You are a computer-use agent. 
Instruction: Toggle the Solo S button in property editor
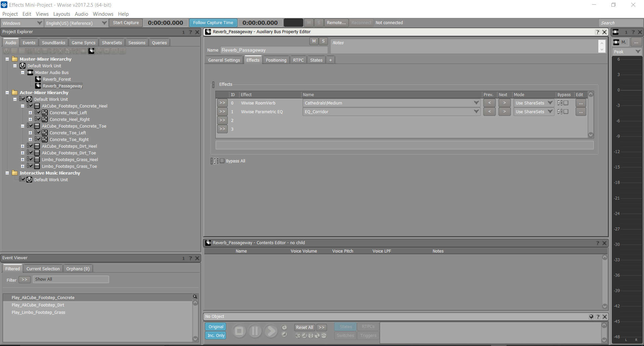click(323, 41)
